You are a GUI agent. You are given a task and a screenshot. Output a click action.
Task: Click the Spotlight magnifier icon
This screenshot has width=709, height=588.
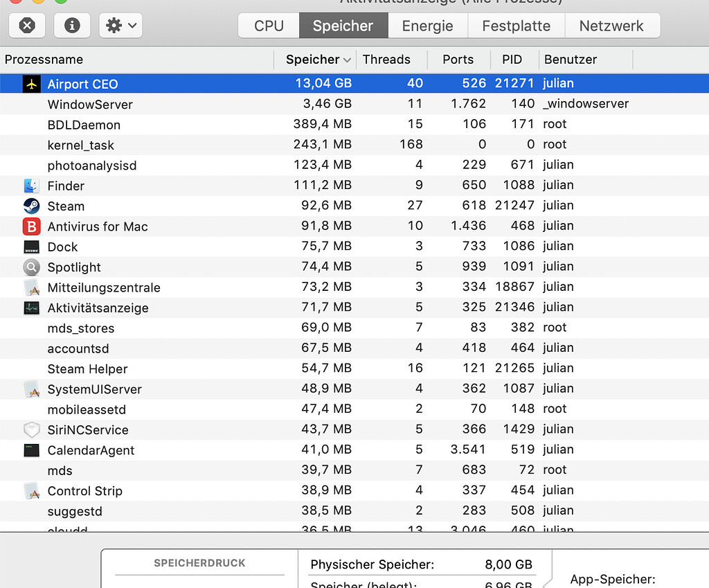31,267
